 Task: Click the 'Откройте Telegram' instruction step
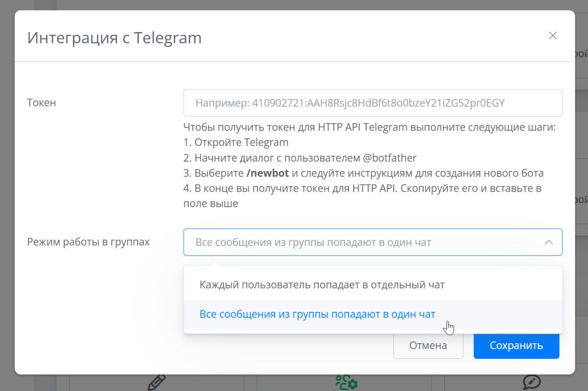[236, 142]
